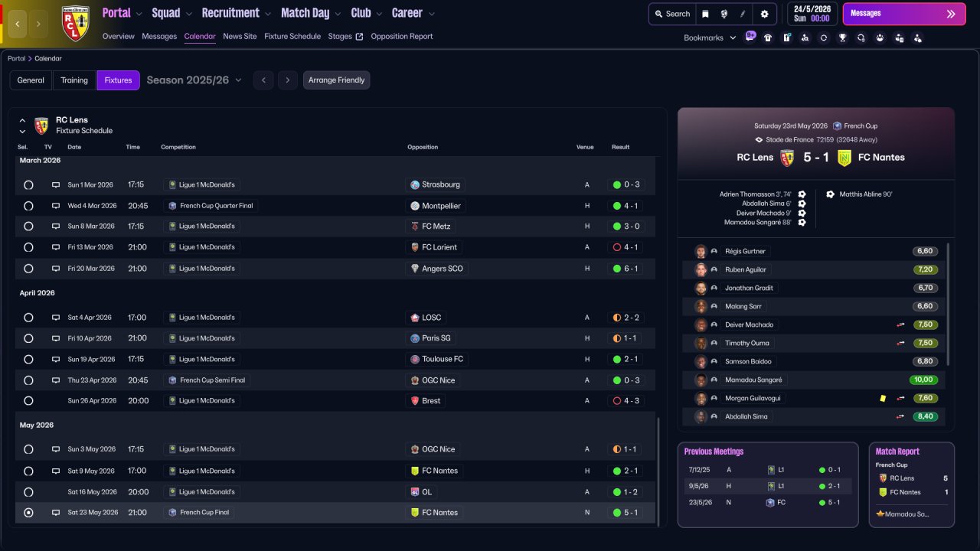Click the Montpellier club badge in the fixture list
Image resolution: width=980 pixels, height=551 pixels.
415,206
